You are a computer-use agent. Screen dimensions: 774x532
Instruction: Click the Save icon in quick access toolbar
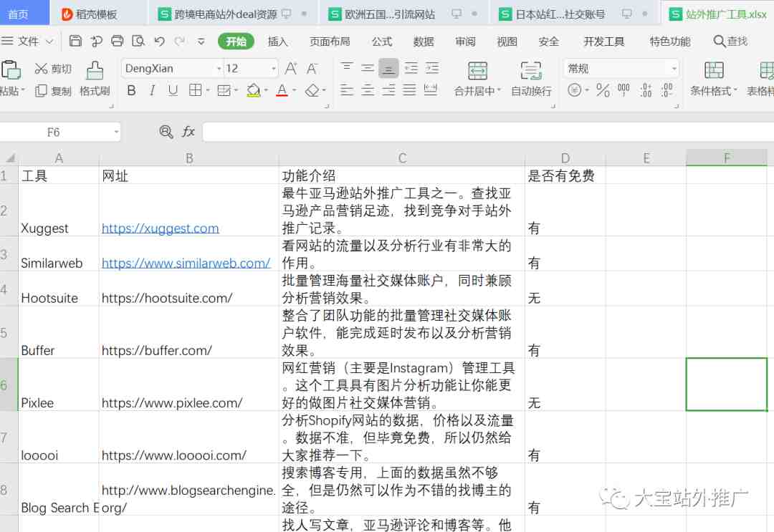[x=75, y=41]
